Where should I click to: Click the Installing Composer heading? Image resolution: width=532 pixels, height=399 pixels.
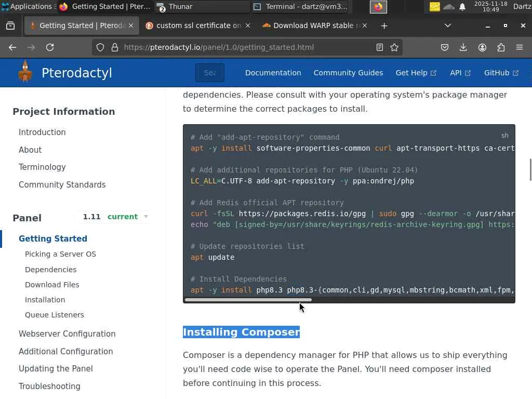(241, 332)
